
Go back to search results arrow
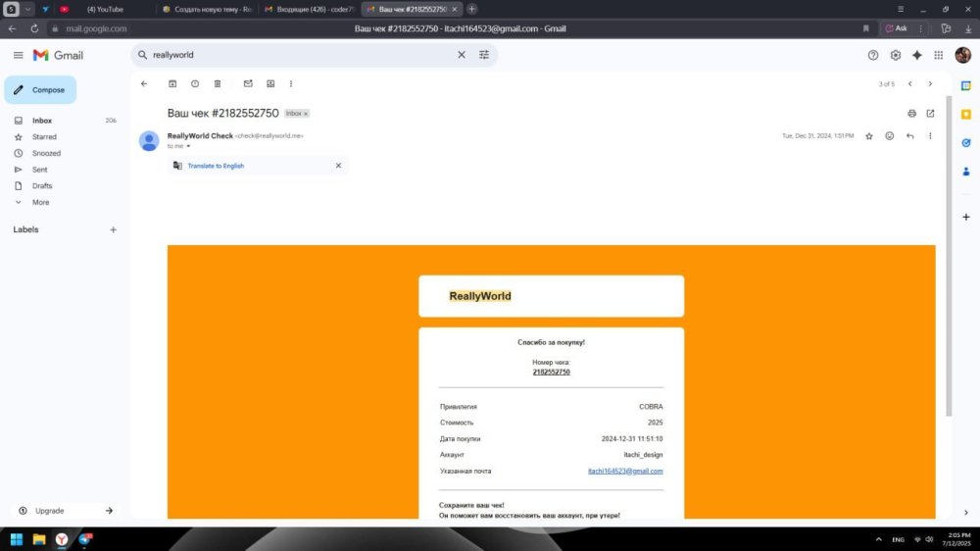(x=144, y=83)
